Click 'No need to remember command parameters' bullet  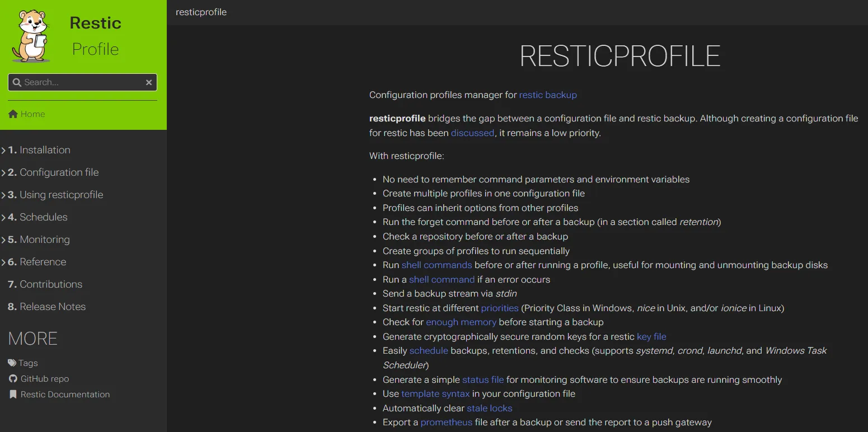click(x=536, y=180)
